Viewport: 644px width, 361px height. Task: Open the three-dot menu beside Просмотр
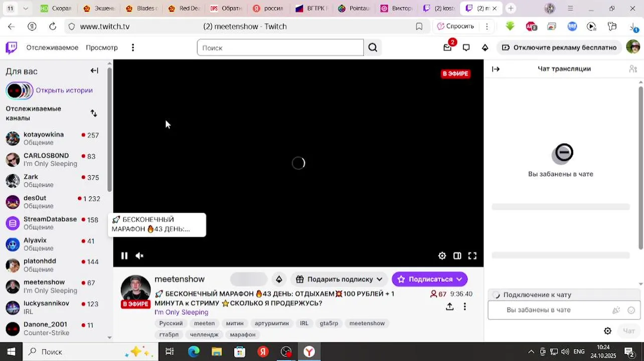[133, 48]
